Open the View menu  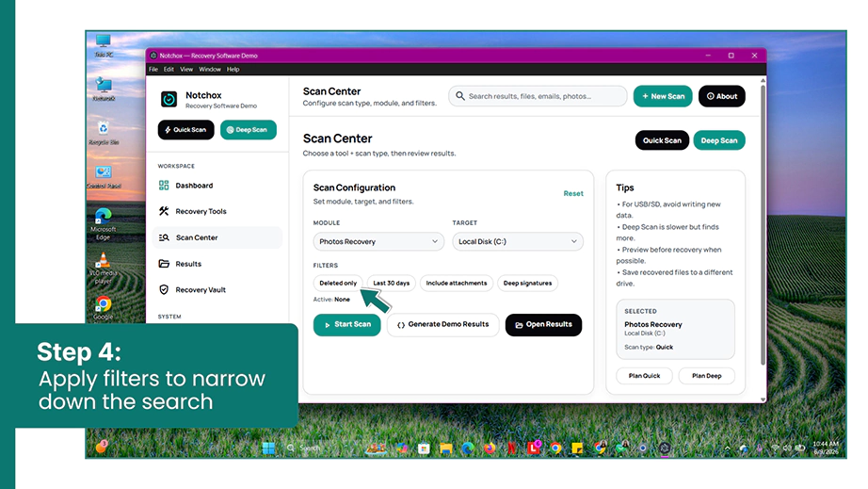tap(186, 69)
